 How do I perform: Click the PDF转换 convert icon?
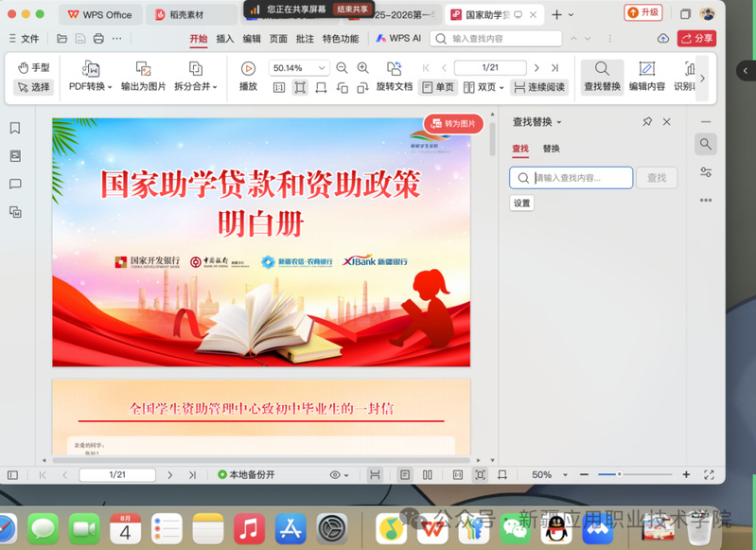click(91, 69)
